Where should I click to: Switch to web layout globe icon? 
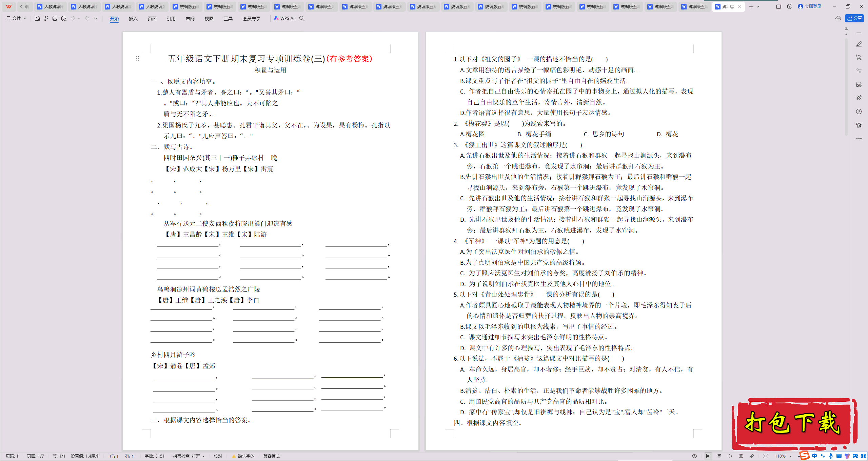click(x=741, y=456)
